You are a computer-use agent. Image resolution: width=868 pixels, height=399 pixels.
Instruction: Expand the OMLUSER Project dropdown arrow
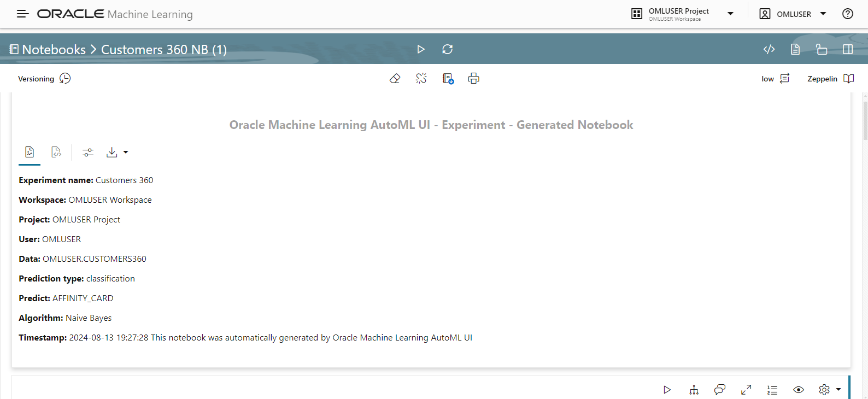730,14
